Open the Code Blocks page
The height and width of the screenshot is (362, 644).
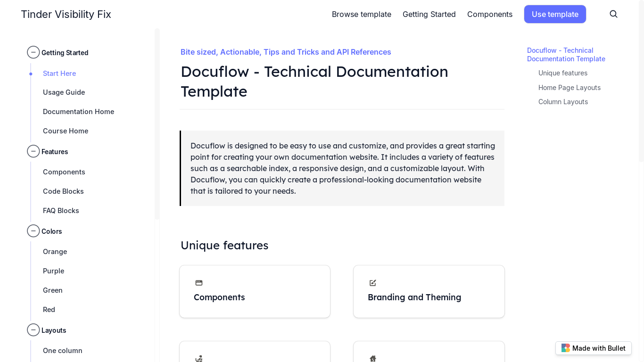64,191
